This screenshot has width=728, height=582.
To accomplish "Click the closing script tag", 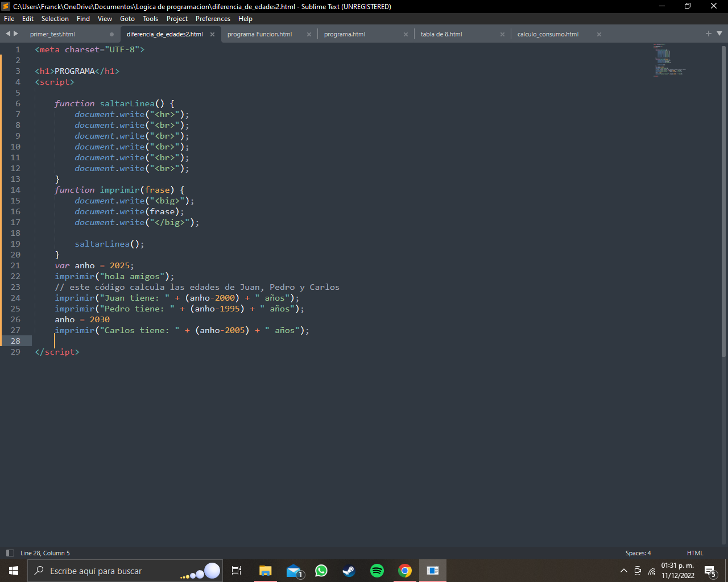I will click(57, 352).
